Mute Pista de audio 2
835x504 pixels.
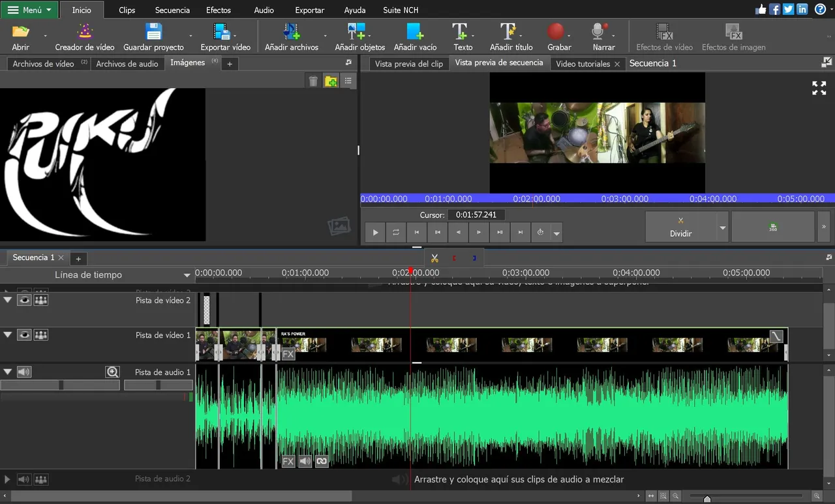click(24, 479)
